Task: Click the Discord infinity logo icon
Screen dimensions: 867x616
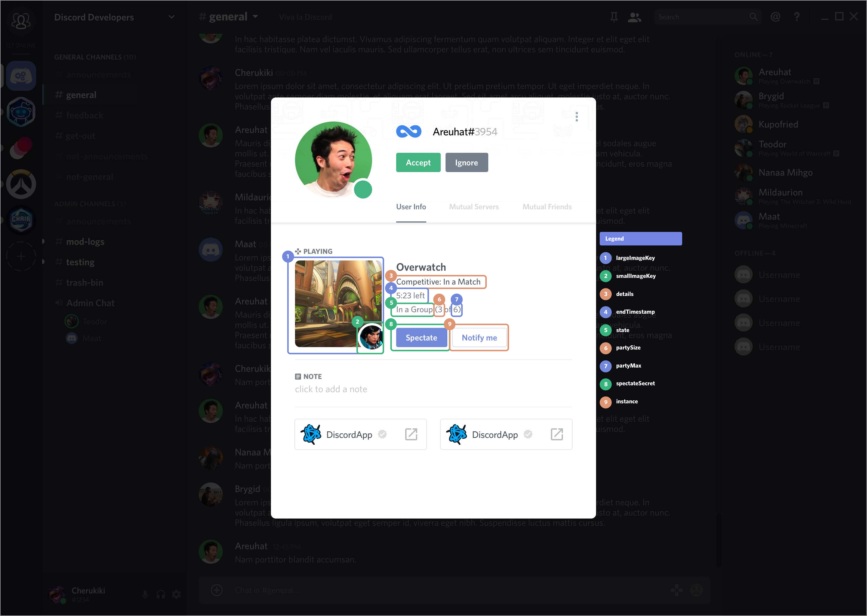Action: 408,131
